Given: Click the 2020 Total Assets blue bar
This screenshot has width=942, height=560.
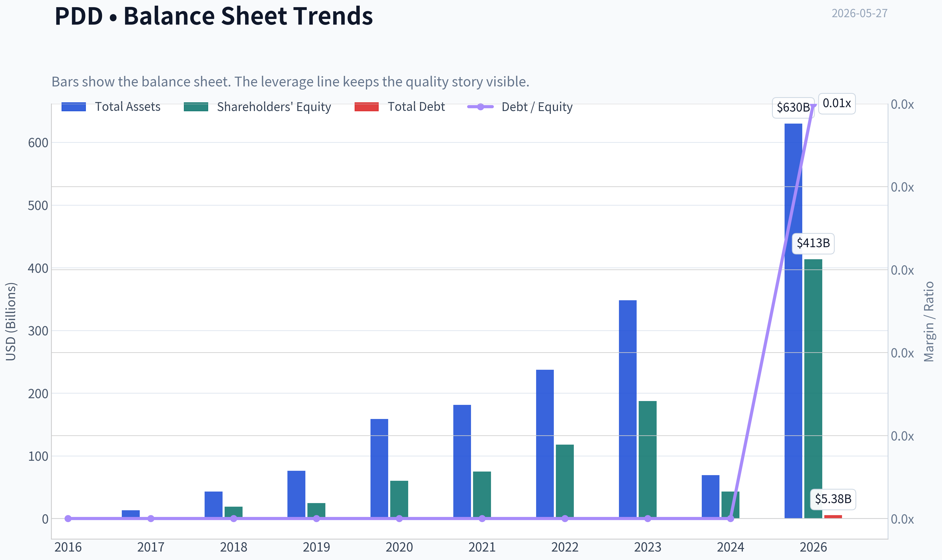Looking at the screenshot, I should point(379,468).
